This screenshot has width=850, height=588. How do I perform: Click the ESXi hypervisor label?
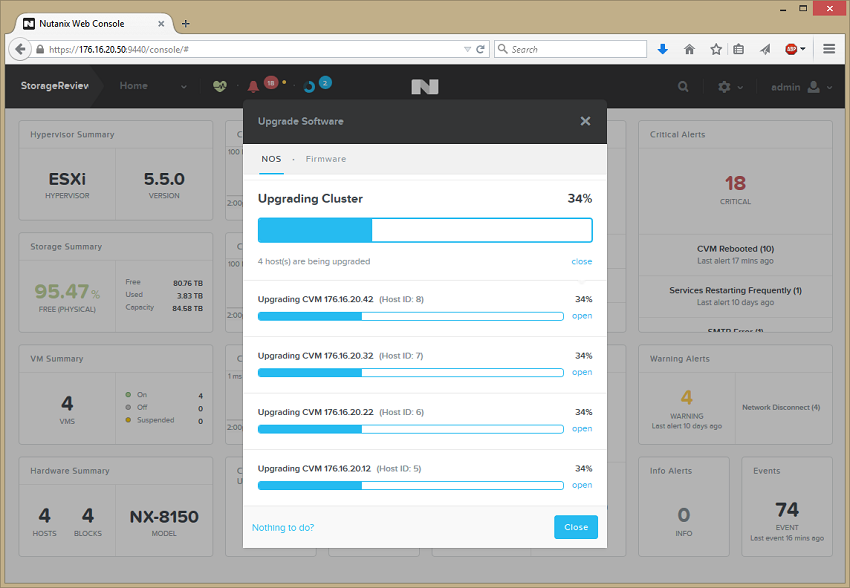(67, 179)
